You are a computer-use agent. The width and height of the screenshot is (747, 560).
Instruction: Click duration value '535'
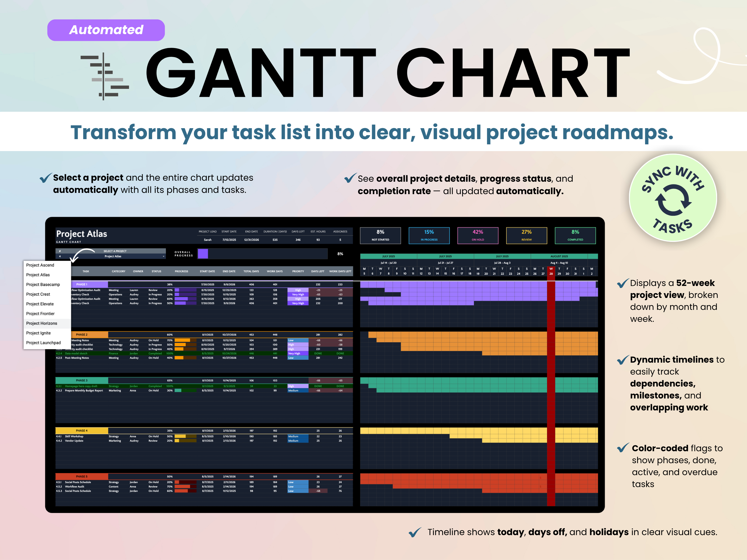275,240
